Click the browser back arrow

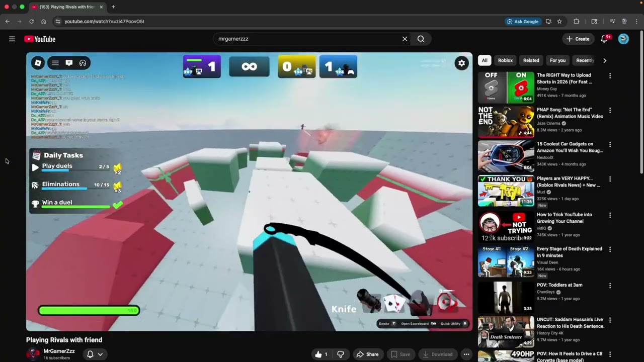tap(7, 21)
